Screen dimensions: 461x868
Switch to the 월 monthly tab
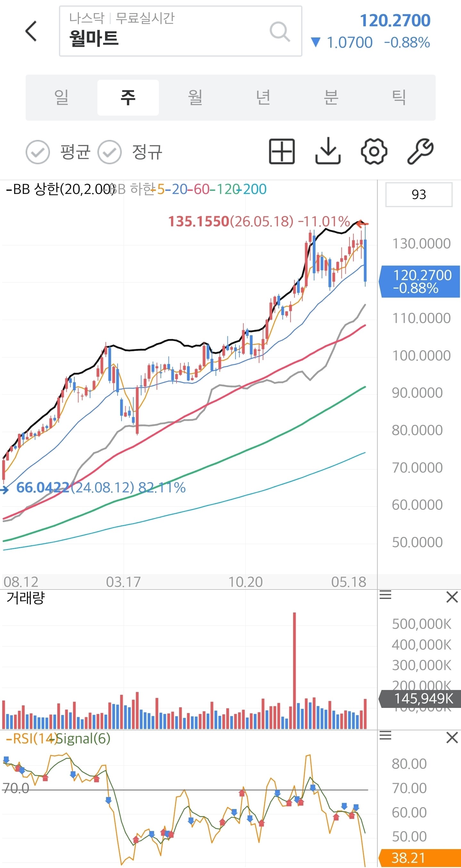click(x=195, y=98)
